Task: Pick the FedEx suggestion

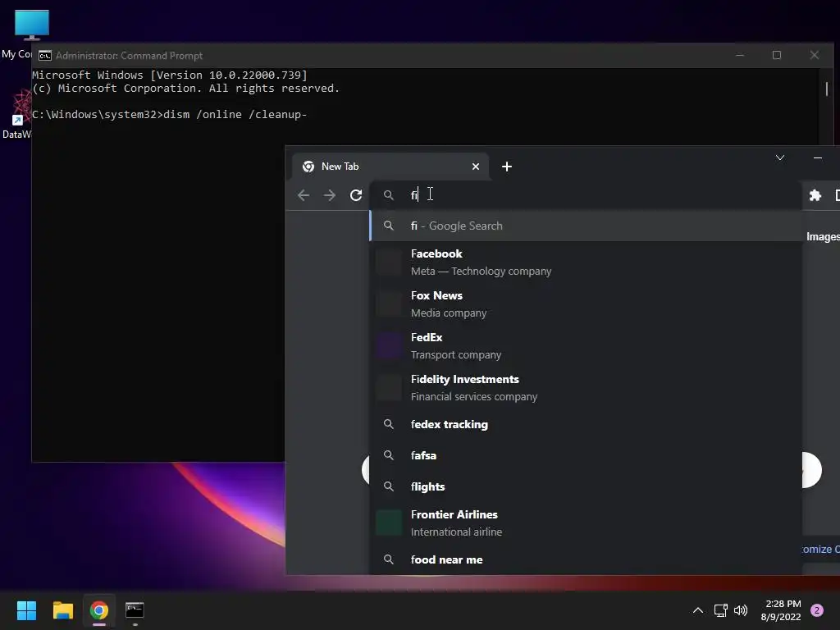Action: coord(586,345)
